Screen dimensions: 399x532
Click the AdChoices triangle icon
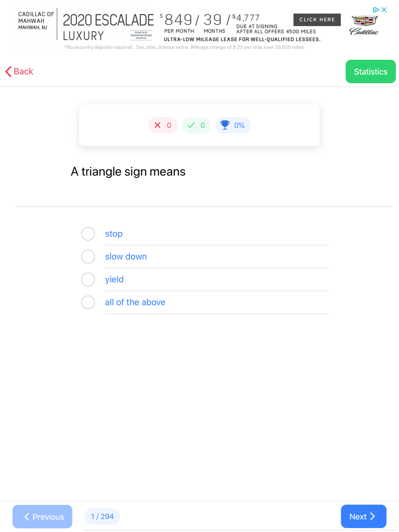pos(376,10)
